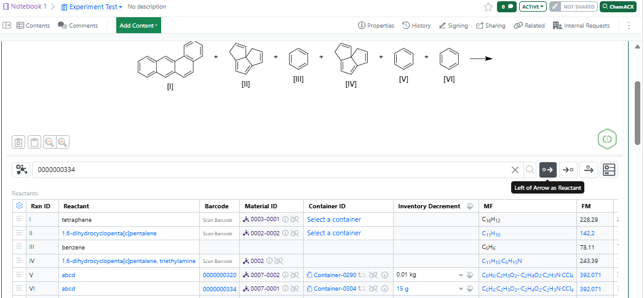Image resolution: width=644 pixels, height=298 pixels.
Task: Click the add record form icon
Action: 609,170
